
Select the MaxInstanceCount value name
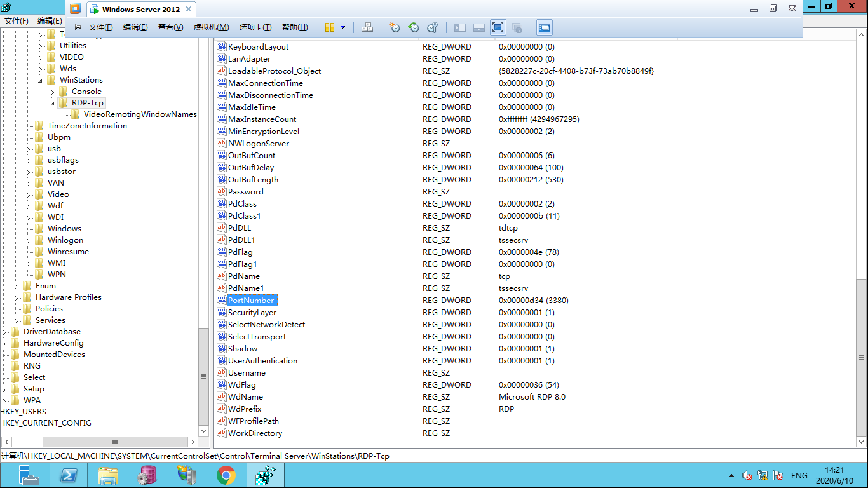pyautogui.click(x=262, y=119)
